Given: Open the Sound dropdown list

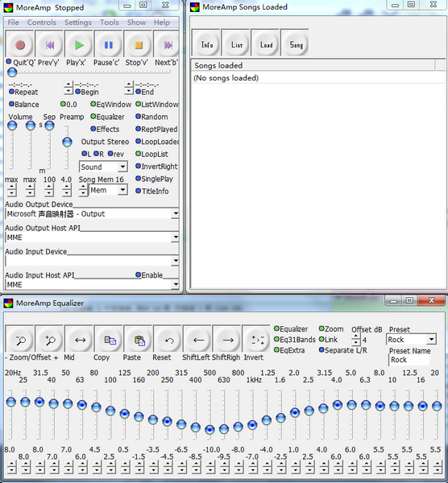Looking at the screenshot, I should [x=103, y=167].
